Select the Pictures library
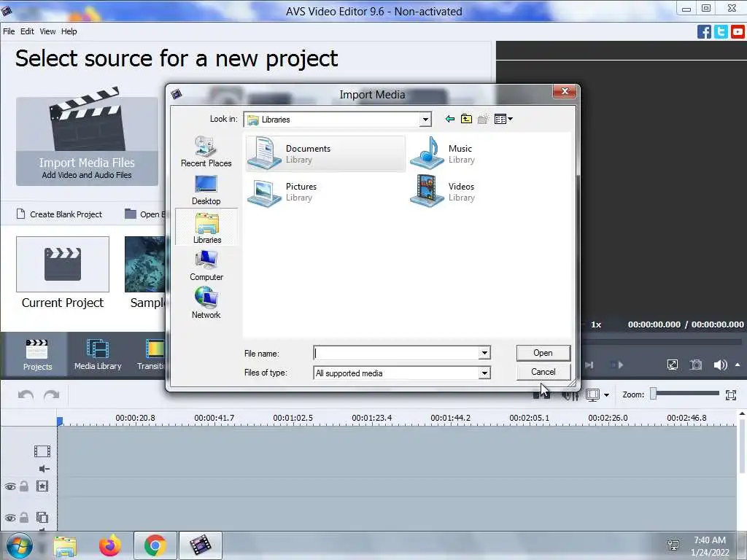Viewport: 747px width, 560px height. point(282,192)
